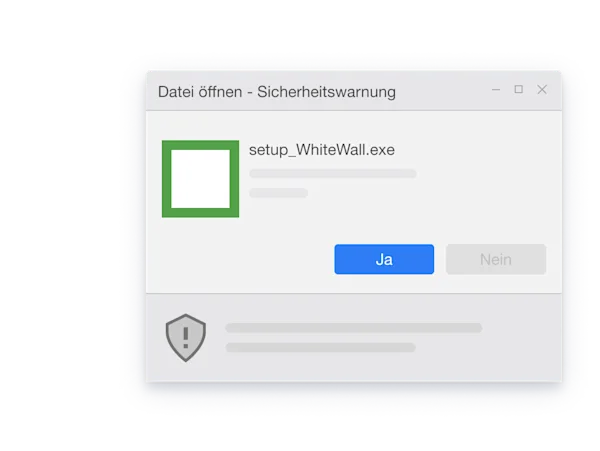
Task: Close the Sicherheitswarnung dialog with X
Action: (x=542, y=90)
